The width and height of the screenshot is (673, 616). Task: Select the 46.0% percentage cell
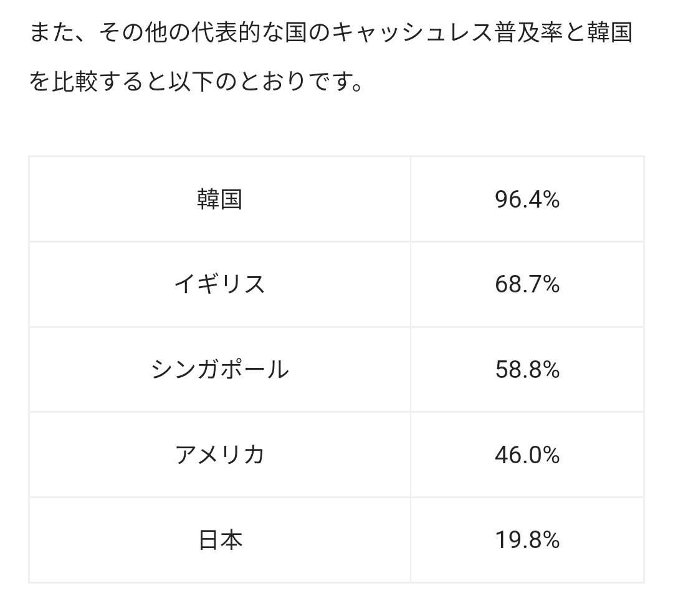527,455
